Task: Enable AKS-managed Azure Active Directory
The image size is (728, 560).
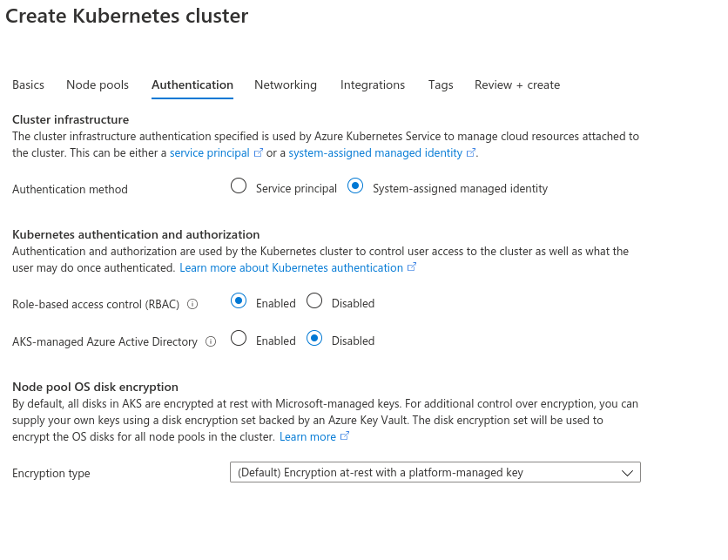Action: coord(239,339)
